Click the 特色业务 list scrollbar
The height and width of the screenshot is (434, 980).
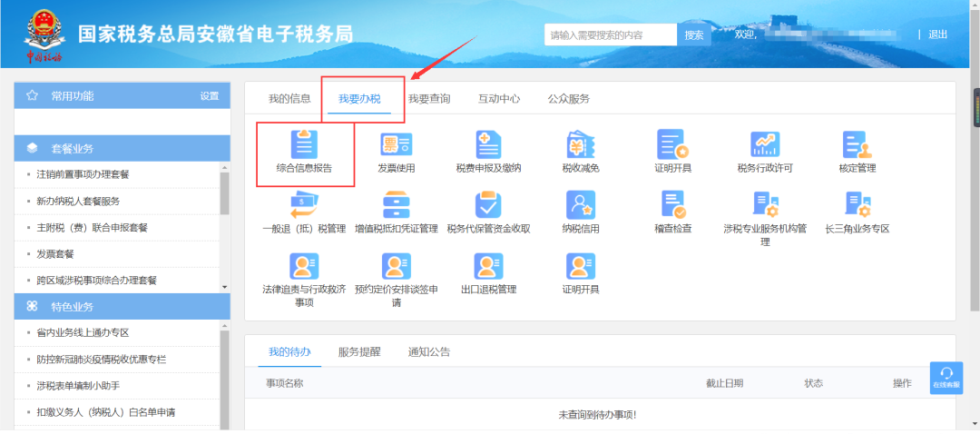pyautogui.click(x=225, y=381)
